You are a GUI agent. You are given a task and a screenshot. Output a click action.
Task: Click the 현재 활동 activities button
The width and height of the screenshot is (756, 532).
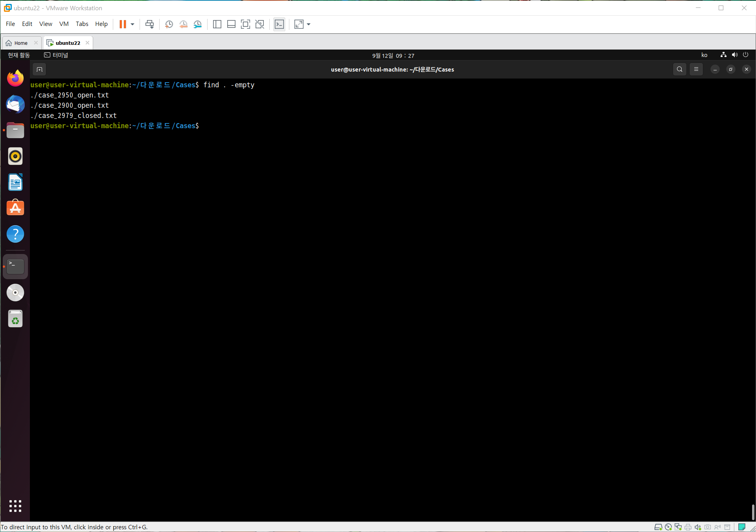(19, 55)
